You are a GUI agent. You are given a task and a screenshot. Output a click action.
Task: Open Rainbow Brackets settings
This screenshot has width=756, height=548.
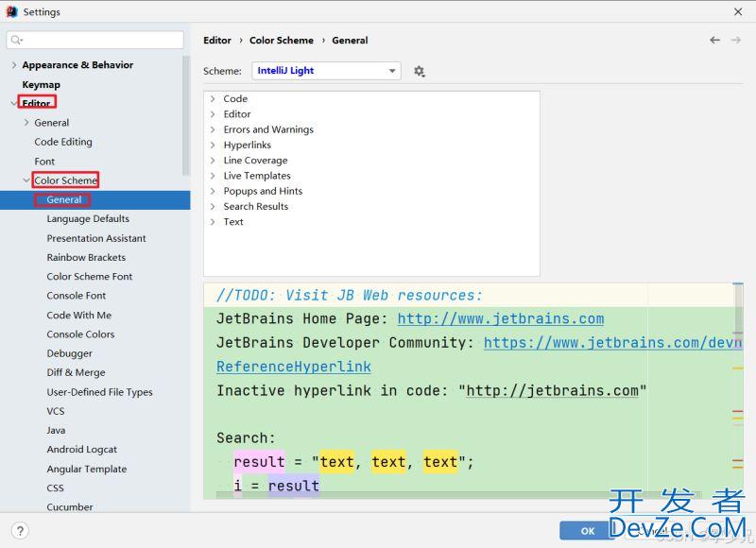[86, 257]
